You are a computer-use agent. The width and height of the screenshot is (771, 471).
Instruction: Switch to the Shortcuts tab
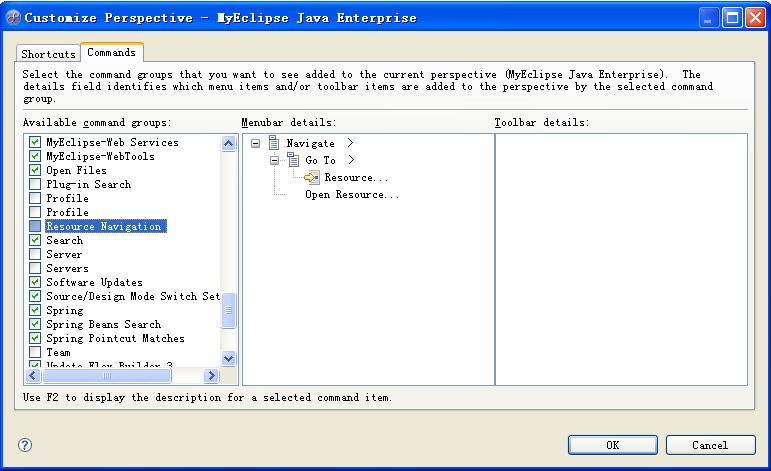(x=48, y=54)
